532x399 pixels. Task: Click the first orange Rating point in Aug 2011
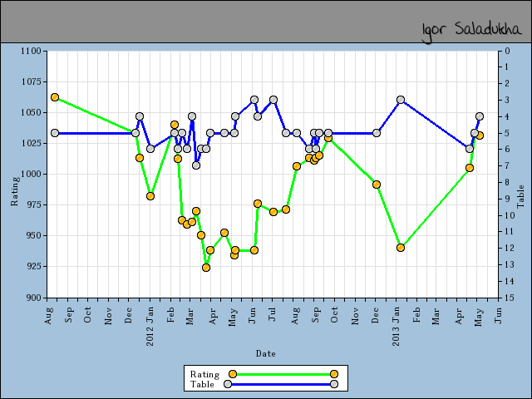55,97
